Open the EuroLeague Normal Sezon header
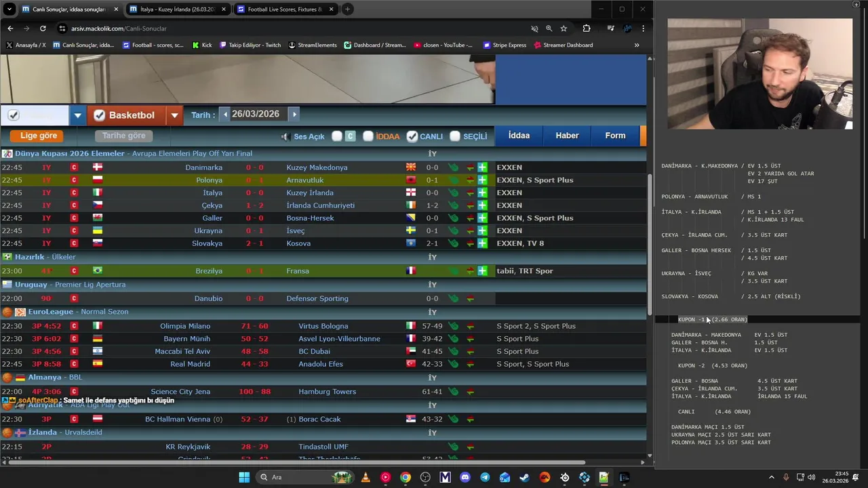This screenshot has height=488, width=868. (x=78, y=312)
